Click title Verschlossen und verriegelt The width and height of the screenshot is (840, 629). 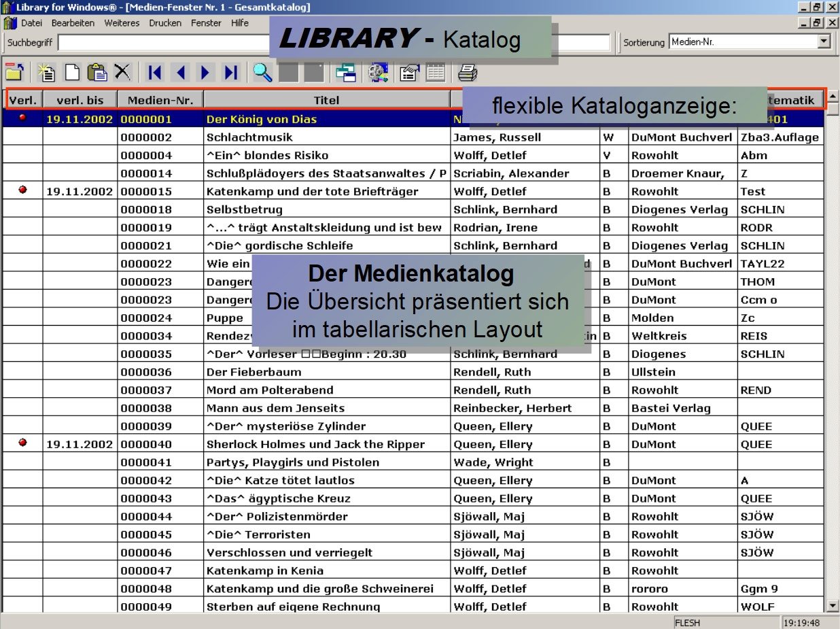[x=290, y=552]
